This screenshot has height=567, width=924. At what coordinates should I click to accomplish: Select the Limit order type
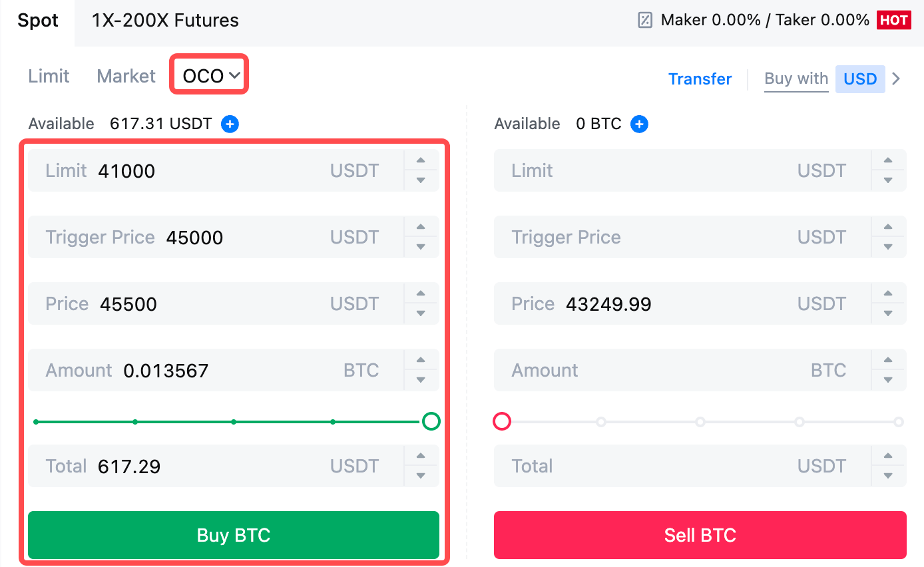pos(49,76)
